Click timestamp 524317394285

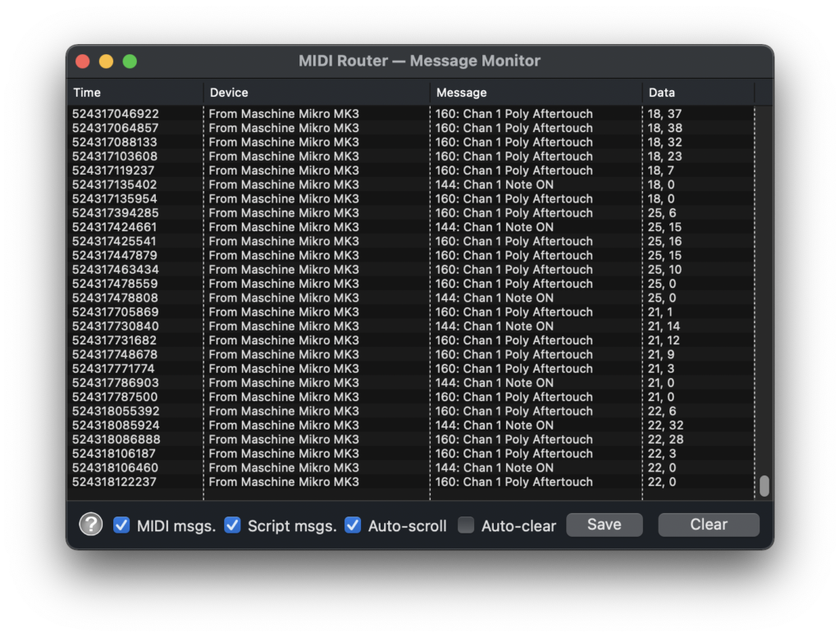(115, 213)
